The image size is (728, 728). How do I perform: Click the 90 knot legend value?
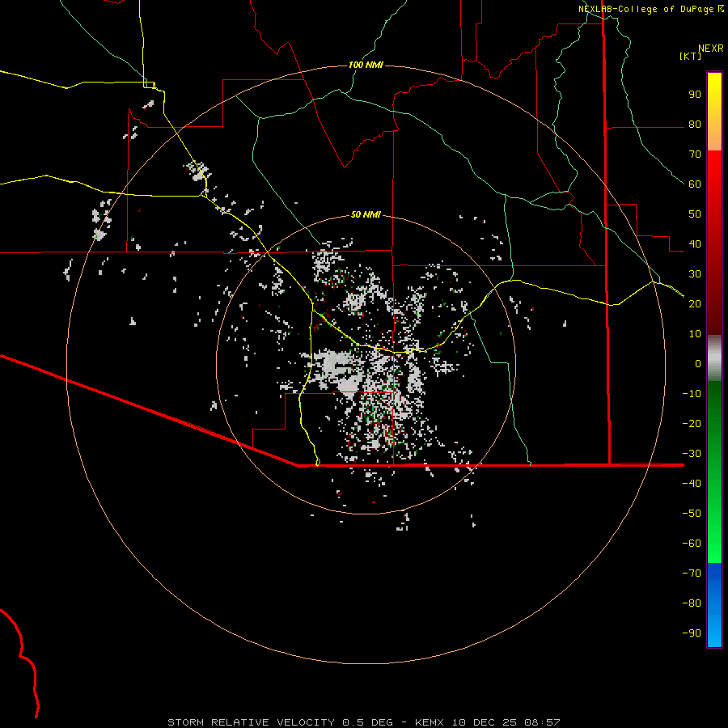695,95
